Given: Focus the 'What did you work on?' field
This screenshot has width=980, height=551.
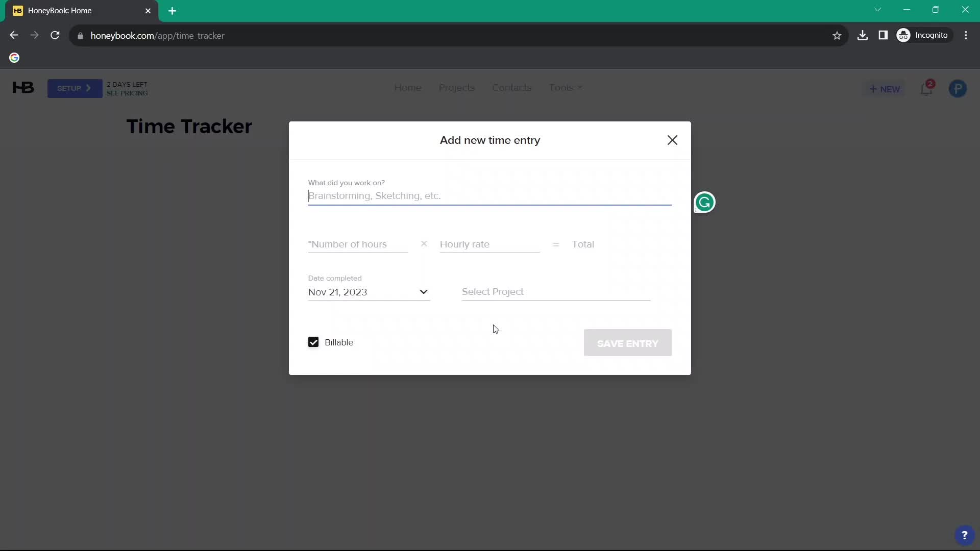Looking at the screenshot, I should 489,196.
